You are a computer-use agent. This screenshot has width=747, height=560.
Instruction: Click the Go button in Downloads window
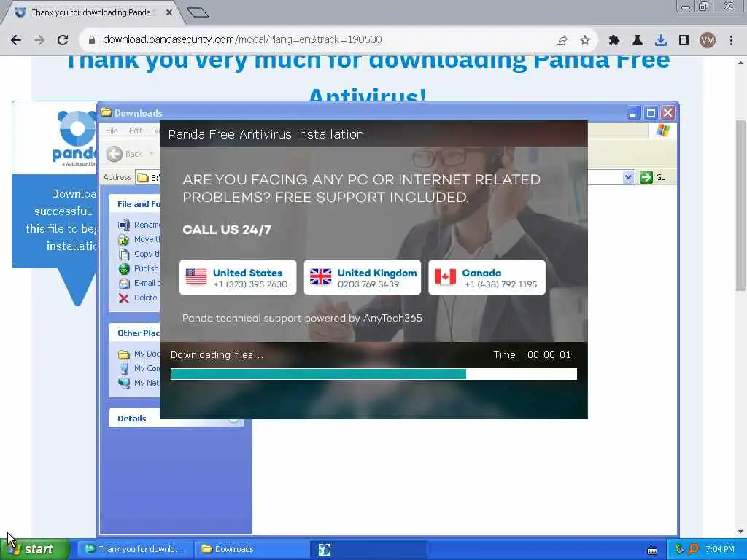(x=653, y=177)
